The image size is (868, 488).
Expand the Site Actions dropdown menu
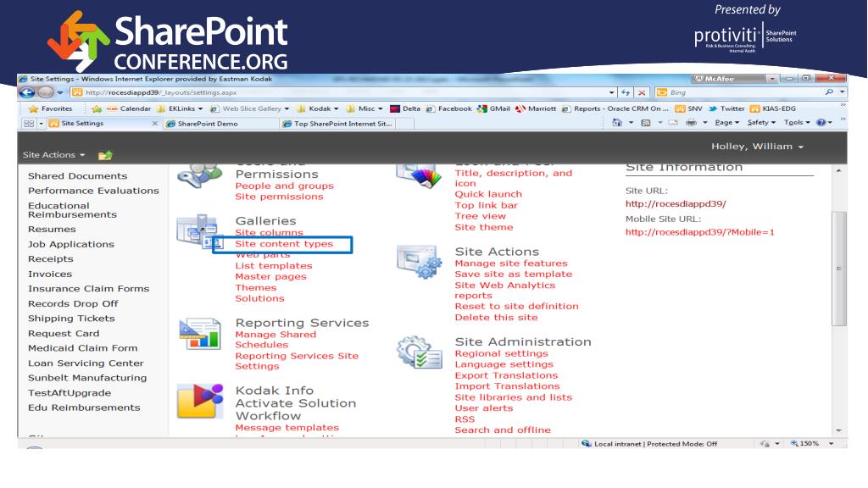(x=53, y=155)
